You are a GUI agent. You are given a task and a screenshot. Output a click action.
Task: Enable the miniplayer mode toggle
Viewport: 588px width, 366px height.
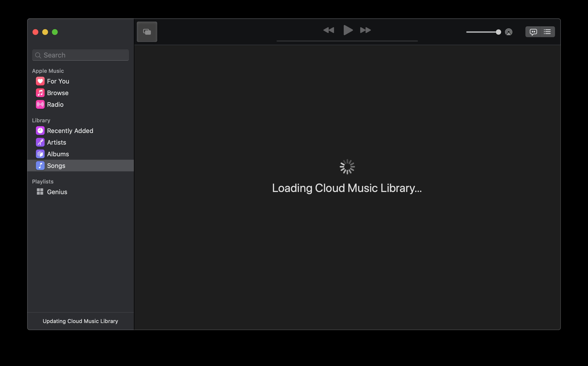pyautogui.click(x=147, y=32)
